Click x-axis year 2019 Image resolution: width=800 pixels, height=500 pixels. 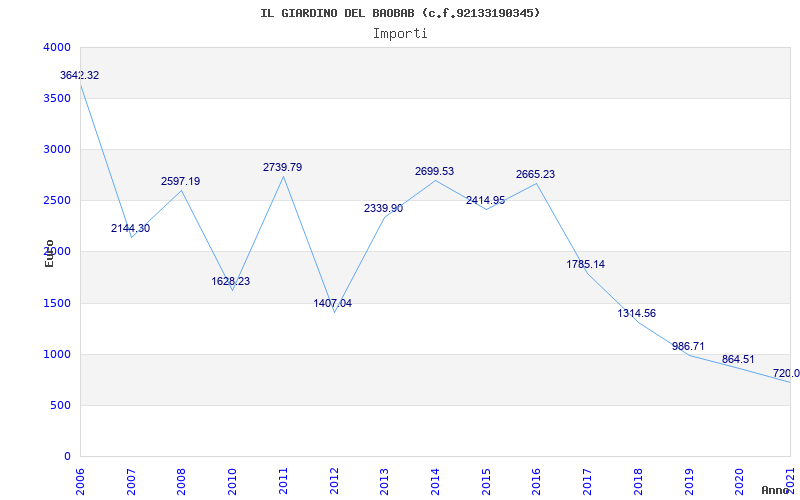[x=689, y=482]
